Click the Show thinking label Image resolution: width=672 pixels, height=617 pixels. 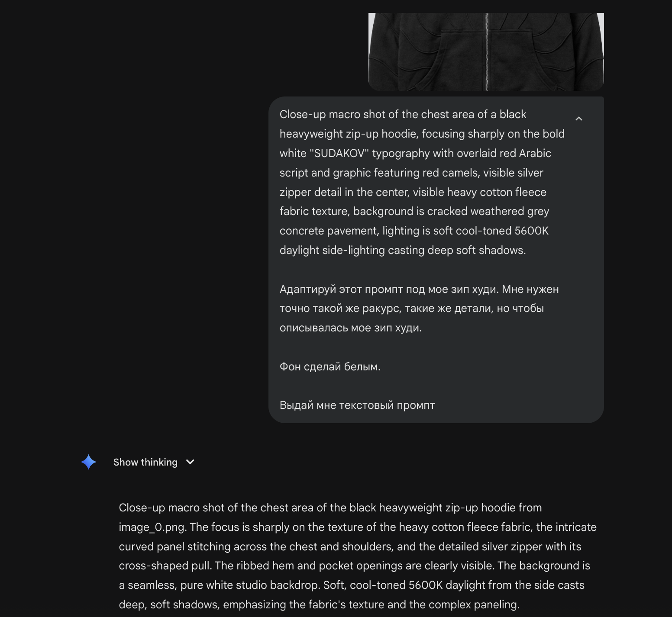(x=145, y=462)
